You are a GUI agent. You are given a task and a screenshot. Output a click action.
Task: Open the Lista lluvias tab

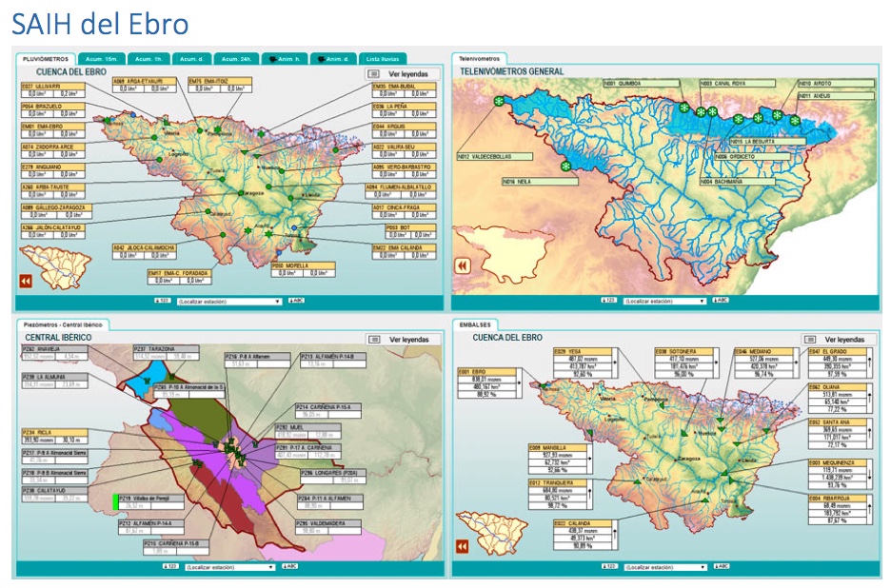pyautogui.click(x=383, y=59)
